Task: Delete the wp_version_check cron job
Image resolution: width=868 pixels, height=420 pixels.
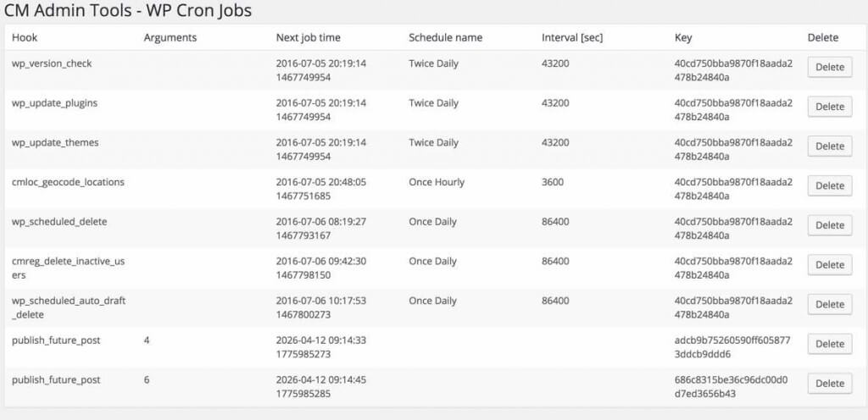Action: pos(829,67)
